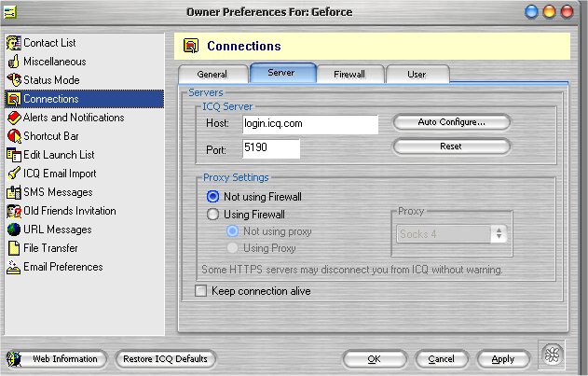Switch to the User tab
The width and height of the screenshot is (588, 376).
tap(417, 75)
